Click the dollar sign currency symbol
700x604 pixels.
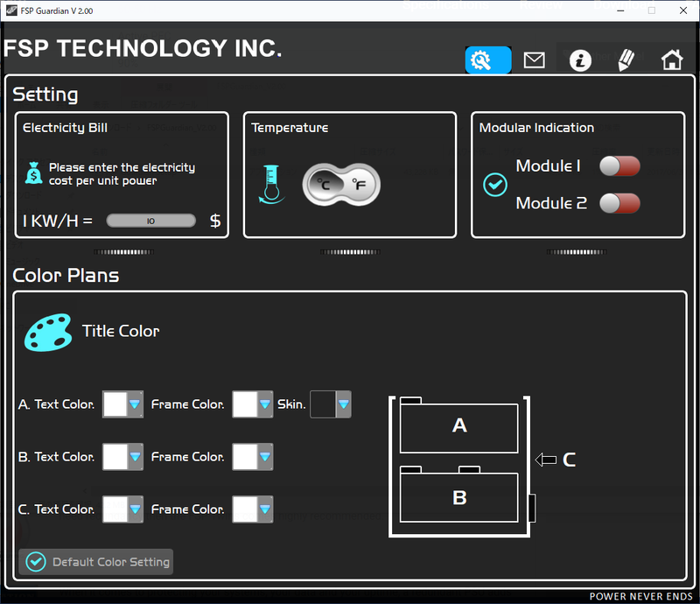tap(215, 221)
